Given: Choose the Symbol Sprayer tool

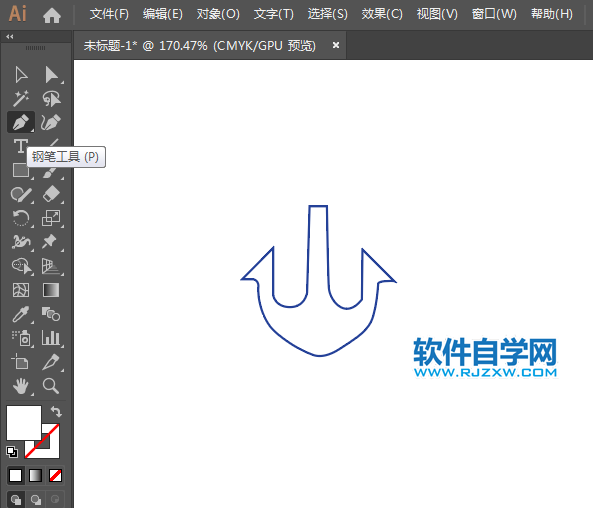Looking at the screenshot, I should [x=21, y=338].
